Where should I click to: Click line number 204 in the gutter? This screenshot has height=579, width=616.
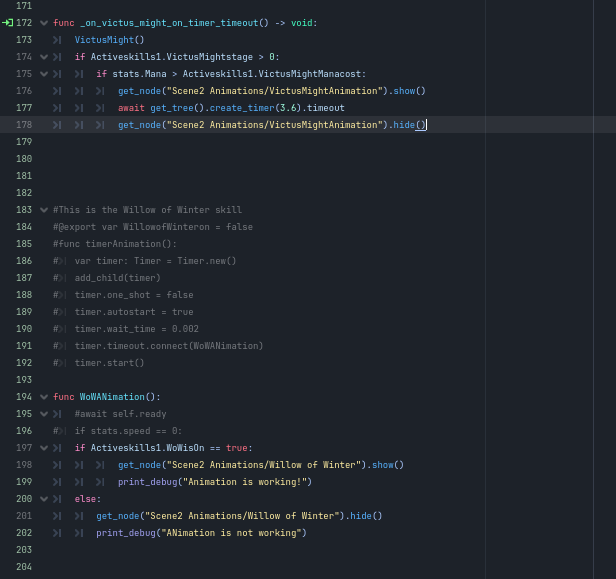[x=24, y=567]
